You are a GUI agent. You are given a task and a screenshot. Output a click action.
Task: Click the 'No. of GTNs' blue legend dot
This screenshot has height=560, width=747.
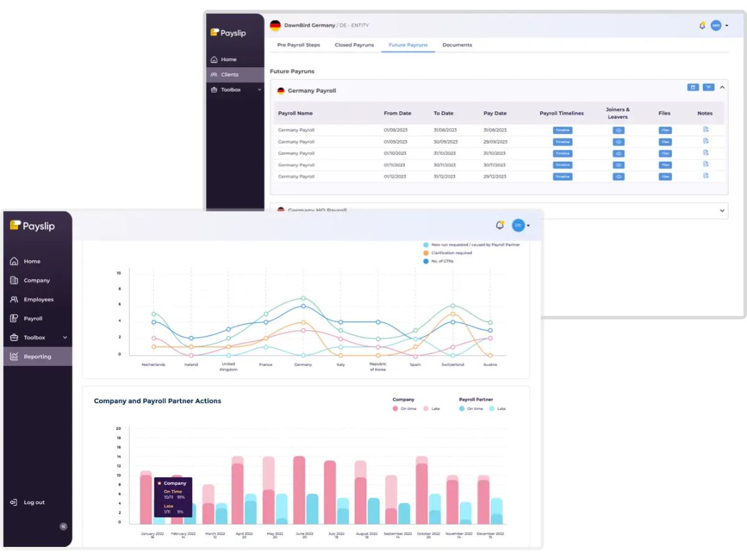pos(426,261)
